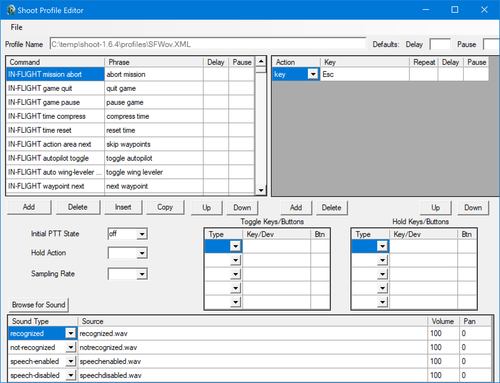Select the IN-FLIGHT mission abort command
The height and width of the screenshot is (383, 500).
click(x=55, y=74)
